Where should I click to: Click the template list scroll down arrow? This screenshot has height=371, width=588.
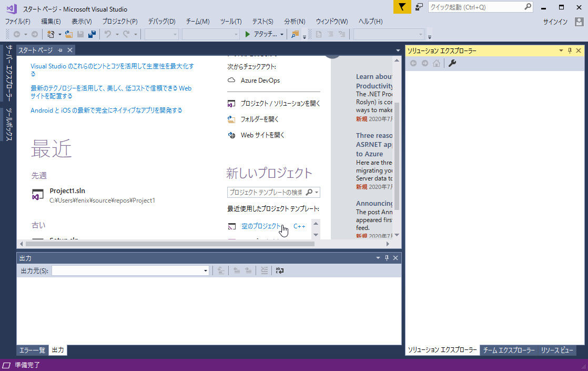pos(316,235)
